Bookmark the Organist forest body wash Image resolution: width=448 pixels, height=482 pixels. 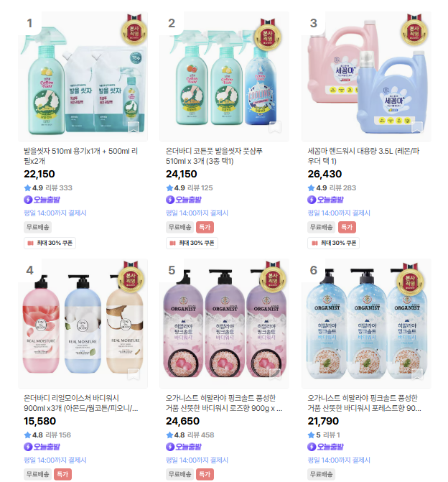[x=416, y=374]
